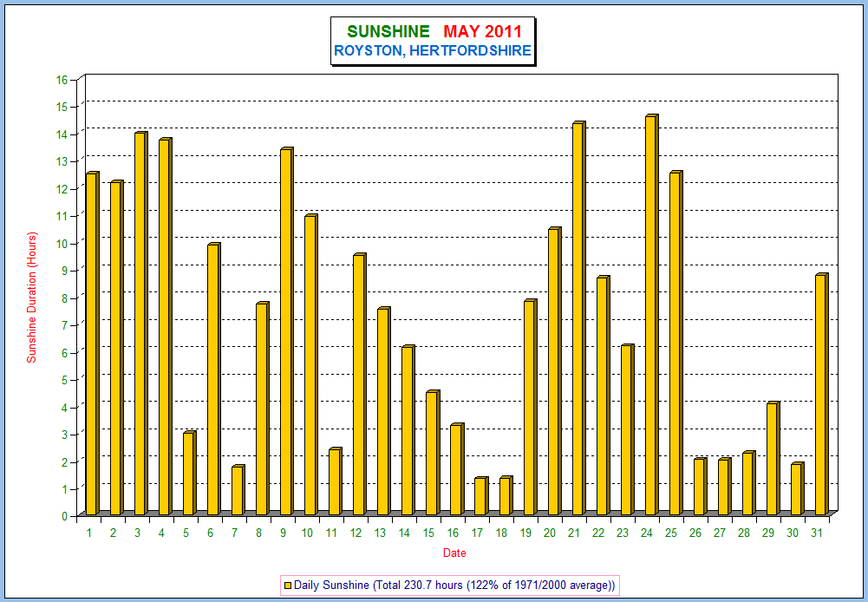Select the bar for date 9

pos(287,331)
